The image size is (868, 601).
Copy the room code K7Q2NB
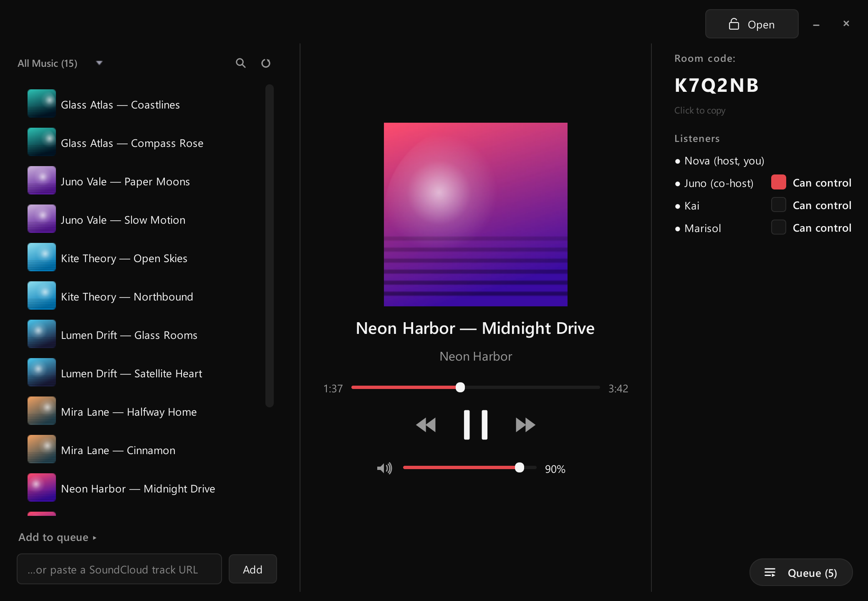[717, 85]
